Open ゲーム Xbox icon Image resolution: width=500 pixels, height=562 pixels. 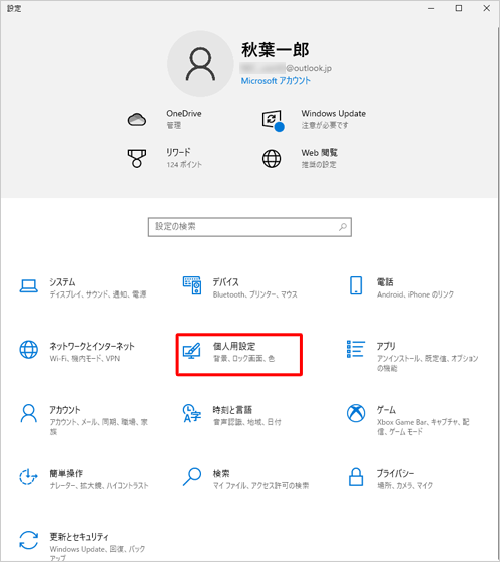(x=356, y=413)
